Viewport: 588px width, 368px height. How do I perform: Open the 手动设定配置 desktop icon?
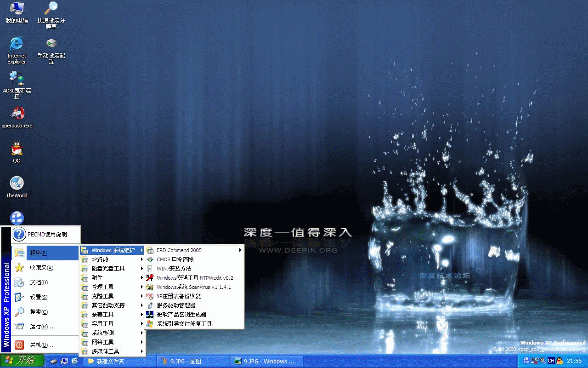[51, 44]
